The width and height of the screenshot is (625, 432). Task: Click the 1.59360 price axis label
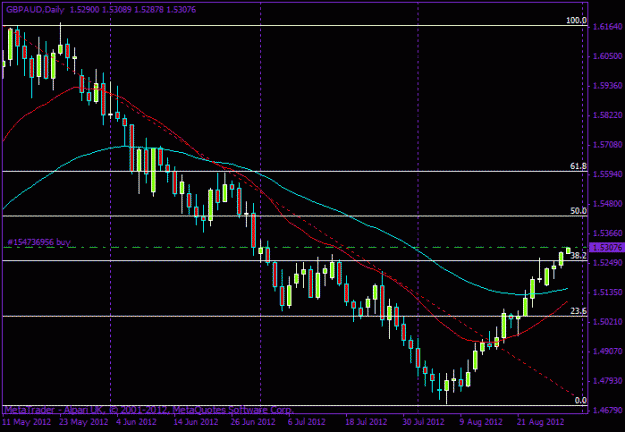(x=607, y=86)
